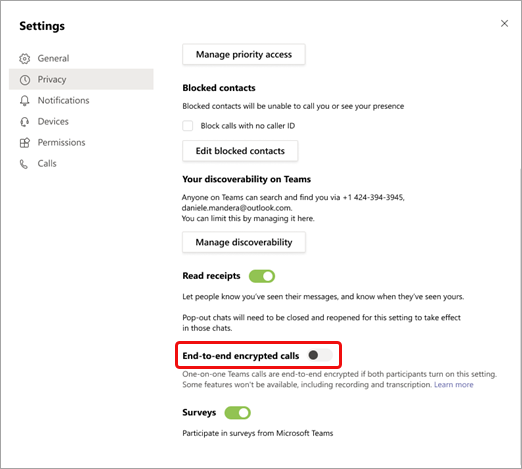Check Block calls with no caller ID
Image resolution: width=522 pixels, height=469 pixels.
[x=188, y=126]
